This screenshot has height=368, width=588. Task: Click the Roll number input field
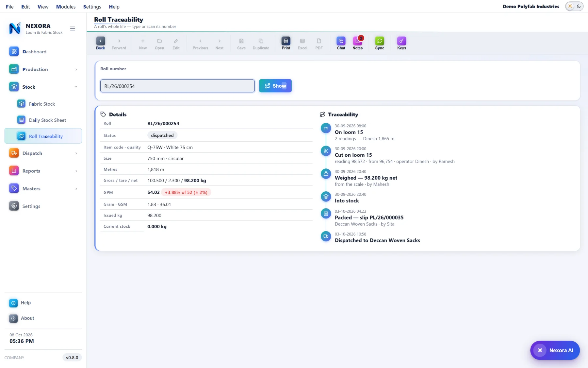[x=177, y=86]
